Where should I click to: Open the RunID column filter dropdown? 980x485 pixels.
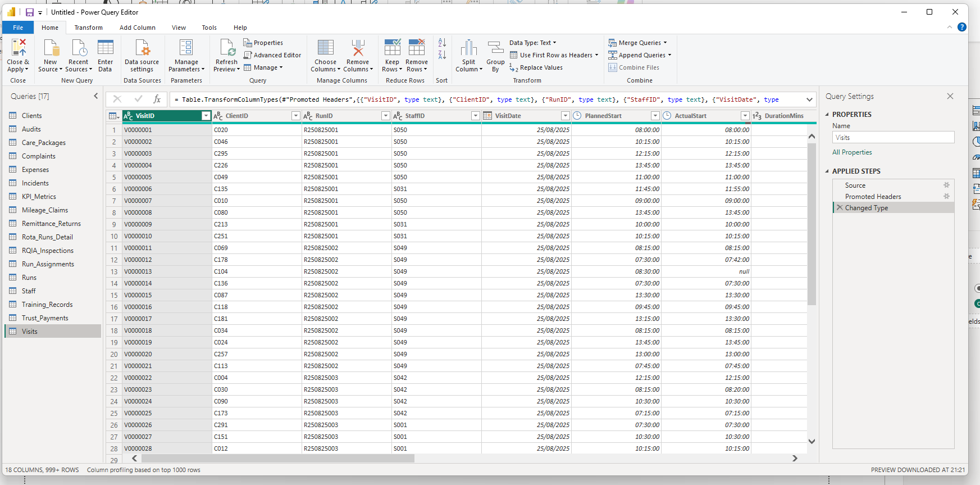tap(386, 116)
